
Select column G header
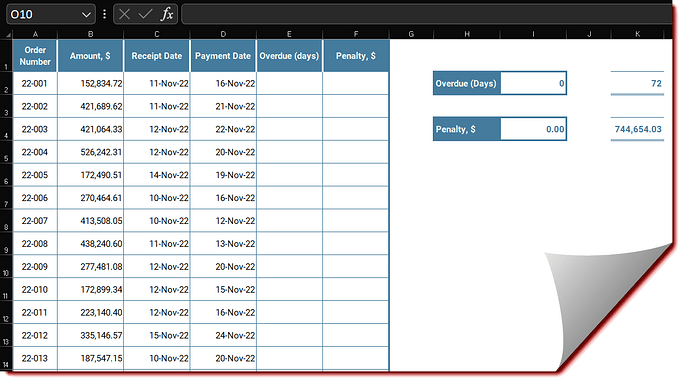click(x=411, y=34)
